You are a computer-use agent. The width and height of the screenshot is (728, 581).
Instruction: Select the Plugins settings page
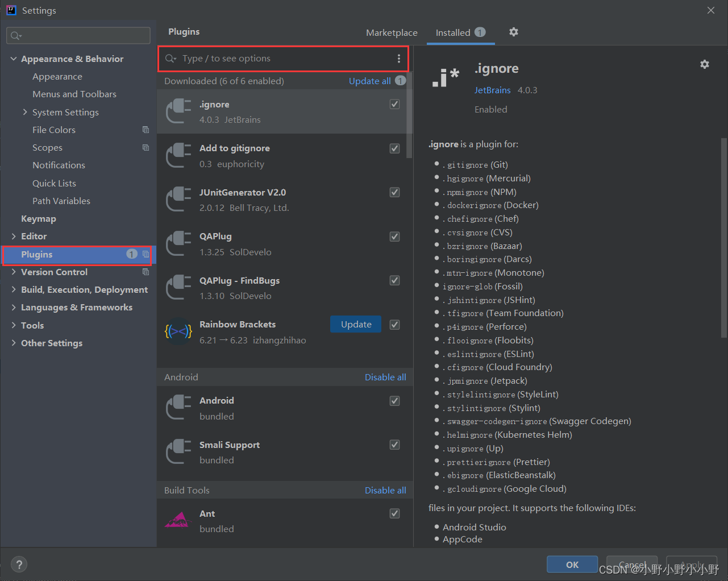coord(78,254)
